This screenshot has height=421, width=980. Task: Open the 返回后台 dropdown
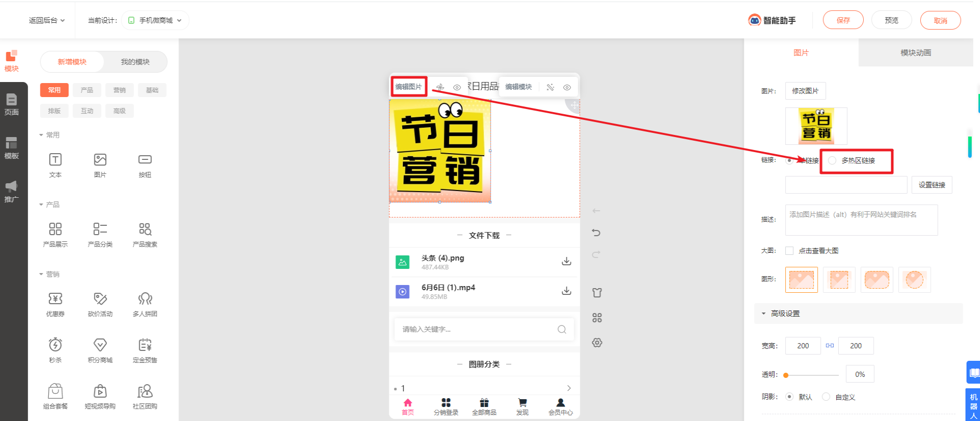click(47, 20)
